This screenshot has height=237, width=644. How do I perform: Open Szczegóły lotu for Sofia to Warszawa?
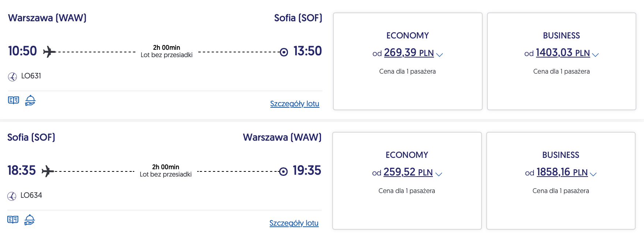294,223
